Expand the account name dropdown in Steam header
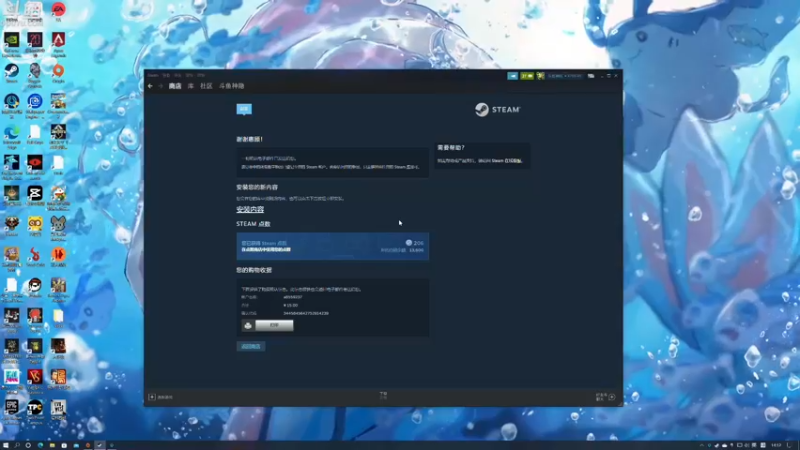Image resolution: width=800 pixels, height=450 pixels. (565, 76)
